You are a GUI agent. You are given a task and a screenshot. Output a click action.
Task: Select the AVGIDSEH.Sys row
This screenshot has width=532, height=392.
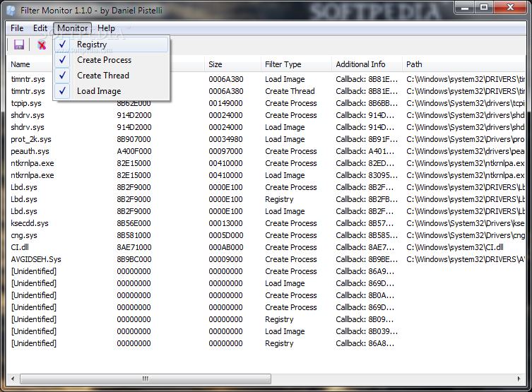[266, 259]
